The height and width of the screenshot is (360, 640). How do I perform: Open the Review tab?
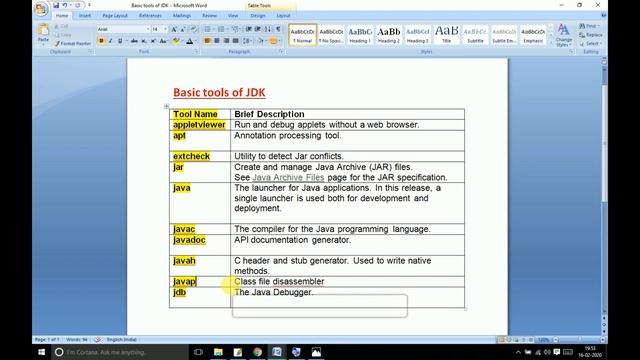[209, 16]
